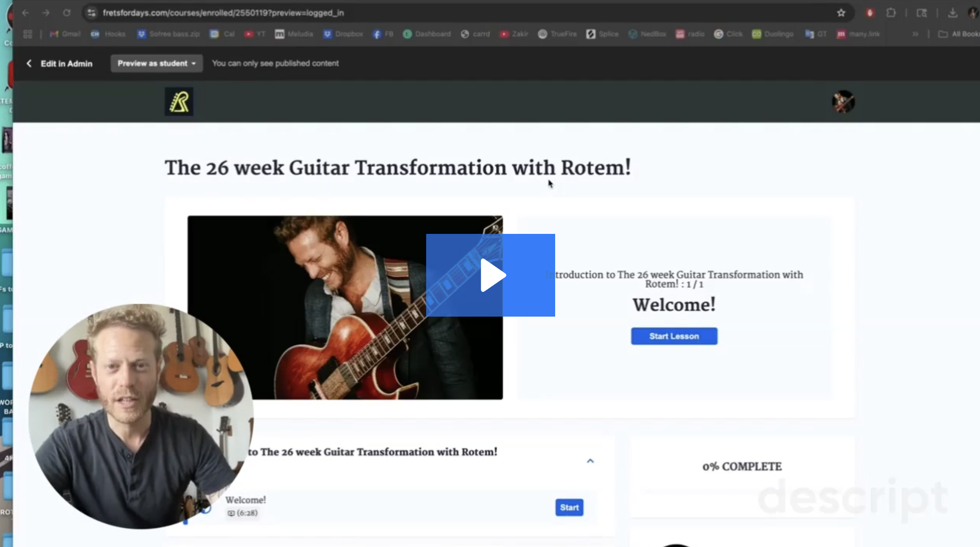Screen dimensions: 980x547
Task: Open the browser extensions puzzle icon
Action: (891, 13)
